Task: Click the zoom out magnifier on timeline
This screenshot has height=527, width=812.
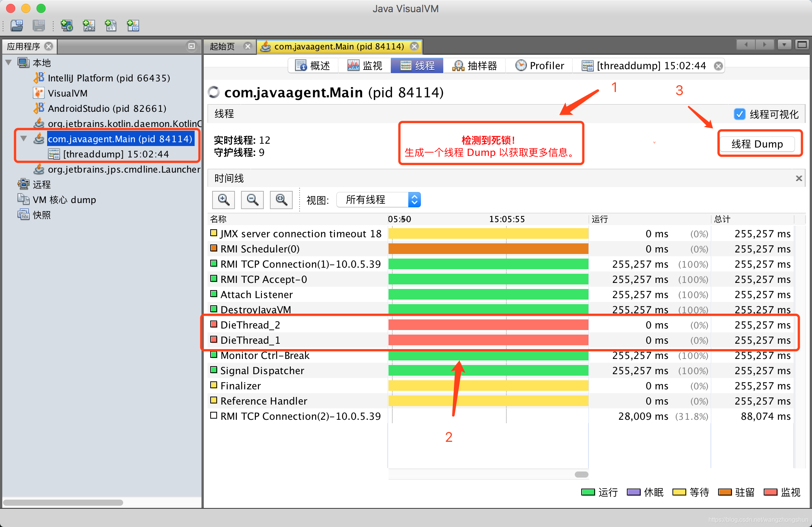Action: [x=252, y=200]
